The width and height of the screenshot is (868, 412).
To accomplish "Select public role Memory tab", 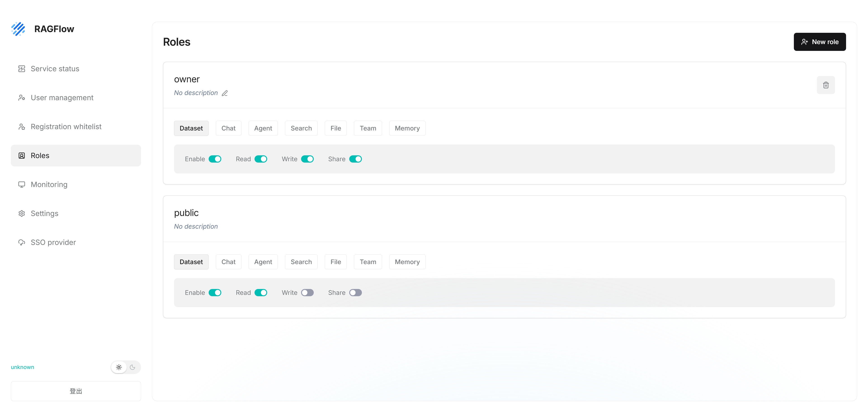I will coord(407,262).
